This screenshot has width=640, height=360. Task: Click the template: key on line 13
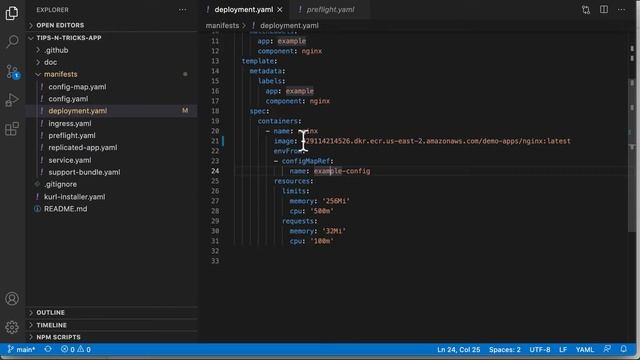(x=259, y=61)
